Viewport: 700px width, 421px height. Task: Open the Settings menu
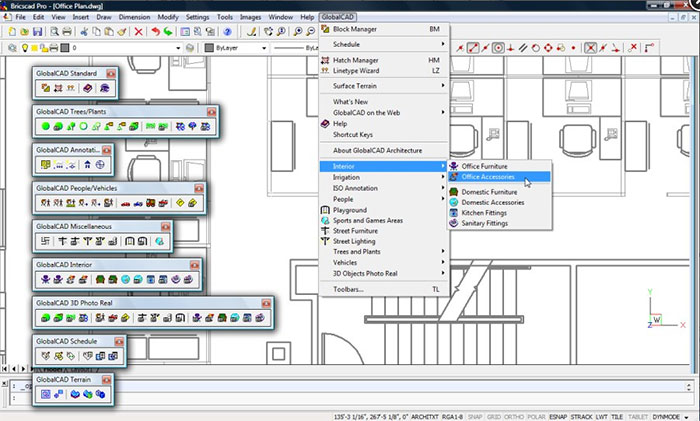coord(197,17)
